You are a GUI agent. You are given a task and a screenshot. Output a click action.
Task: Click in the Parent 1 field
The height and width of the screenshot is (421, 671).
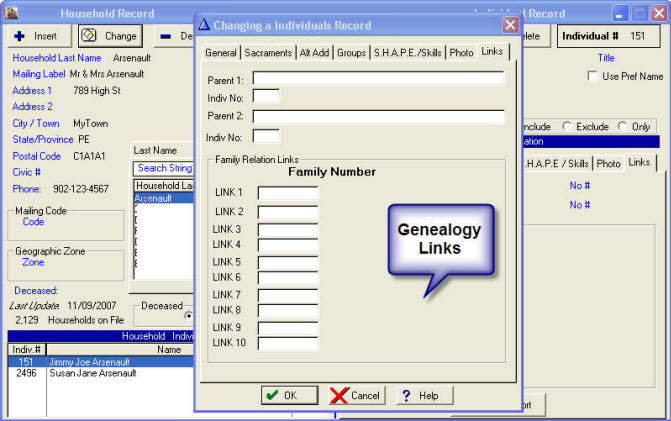pyautogui.click(x=378, y=79)
